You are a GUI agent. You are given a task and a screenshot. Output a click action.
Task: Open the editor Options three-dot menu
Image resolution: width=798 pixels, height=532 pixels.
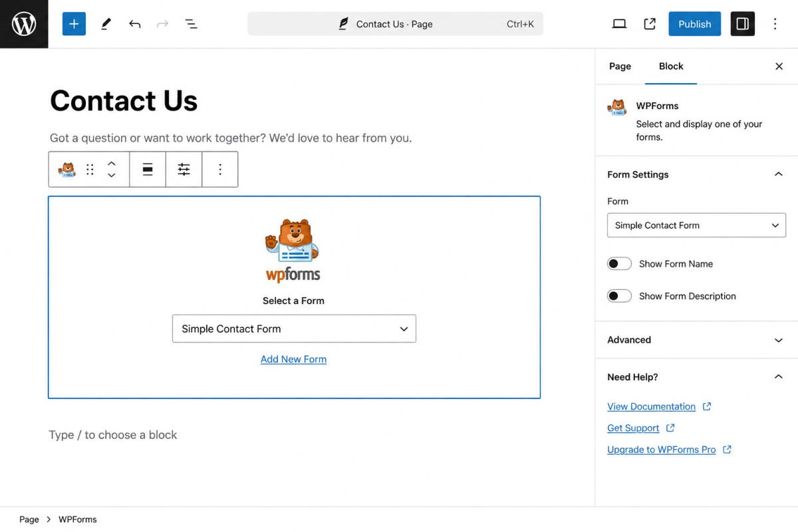point(775,24)
